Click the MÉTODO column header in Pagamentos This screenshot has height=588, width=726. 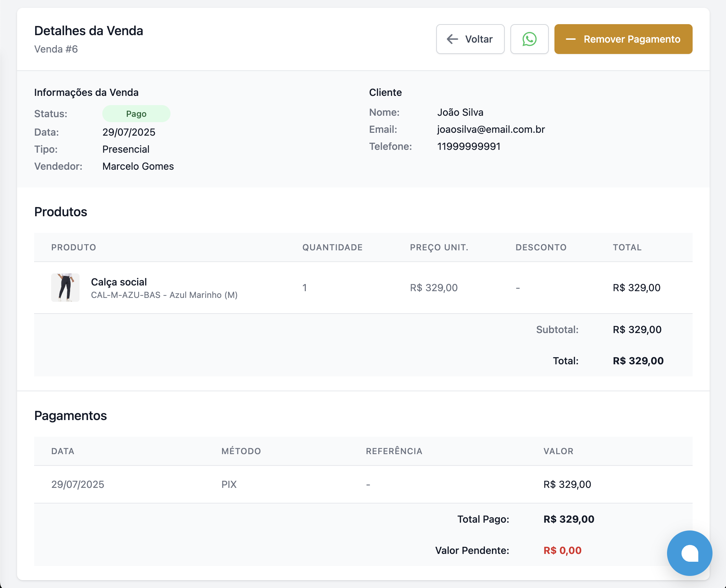pos(241,451)
